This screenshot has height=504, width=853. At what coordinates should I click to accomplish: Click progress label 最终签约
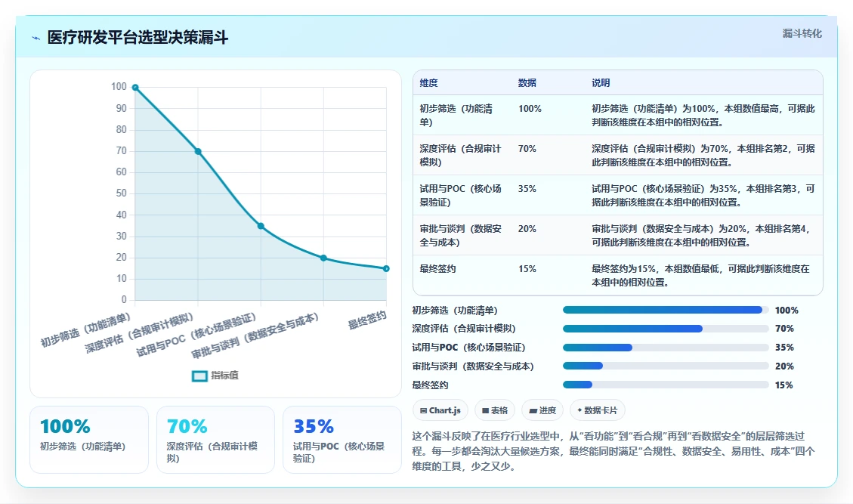tap(431, 385)
